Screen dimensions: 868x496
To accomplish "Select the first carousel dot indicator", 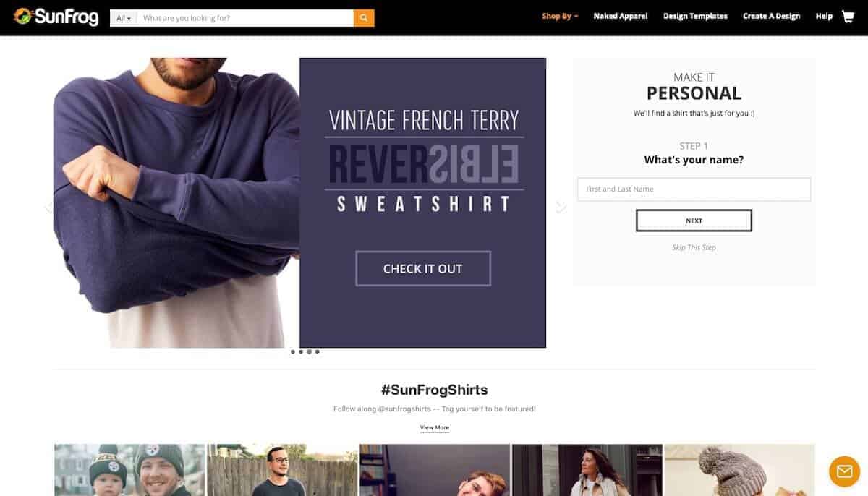I will pyautogui.click(x=293, y=352).
